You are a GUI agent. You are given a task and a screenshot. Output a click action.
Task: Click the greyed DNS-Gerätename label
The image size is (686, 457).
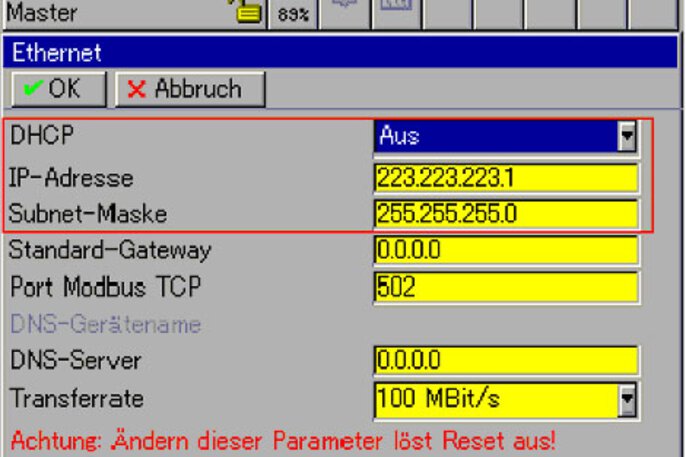pos(105,324)
